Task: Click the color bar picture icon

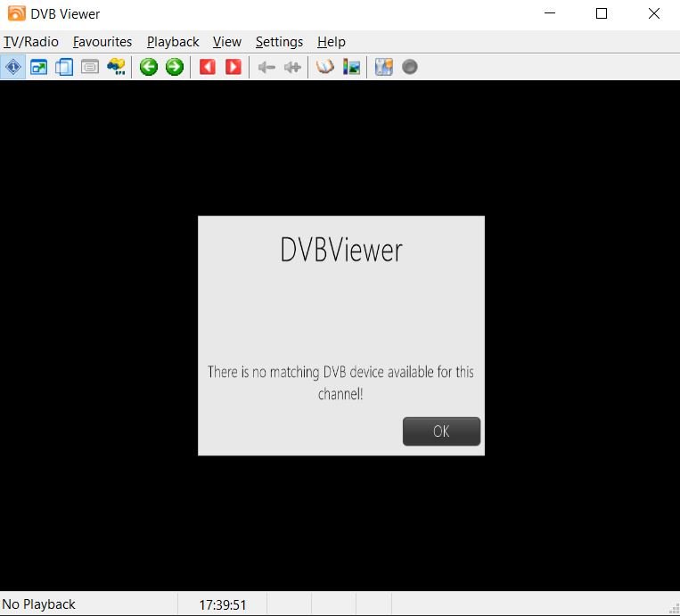Action: click(351, 67)
